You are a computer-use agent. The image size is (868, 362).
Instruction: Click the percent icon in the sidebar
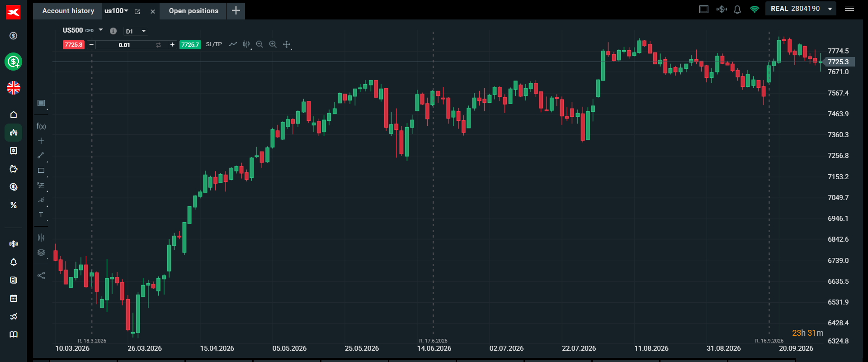click(14, 205)
